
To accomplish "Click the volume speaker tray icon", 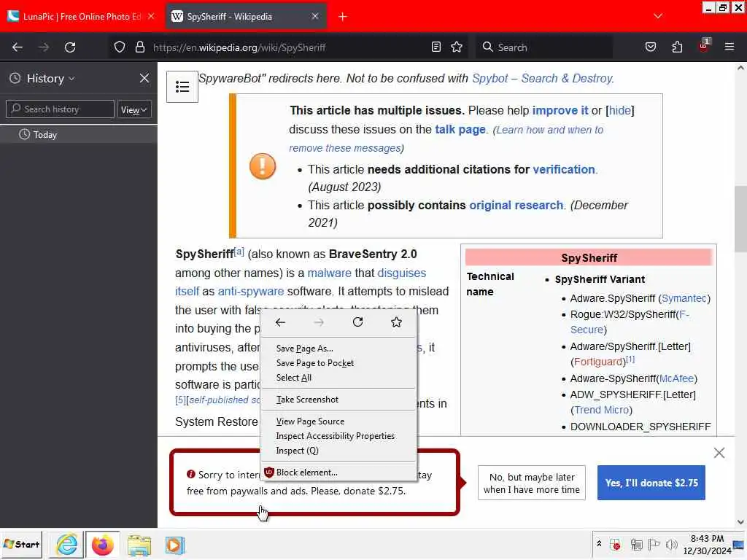I will pos(671,544).
